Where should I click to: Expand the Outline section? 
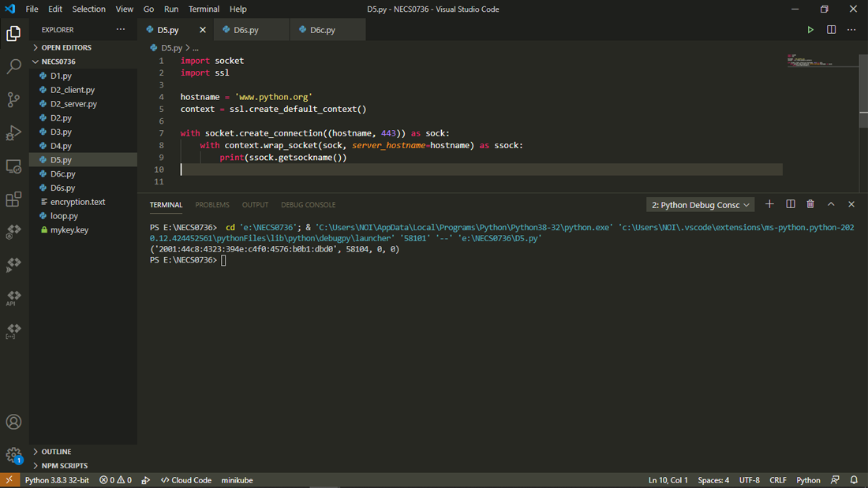coord(56,452)
